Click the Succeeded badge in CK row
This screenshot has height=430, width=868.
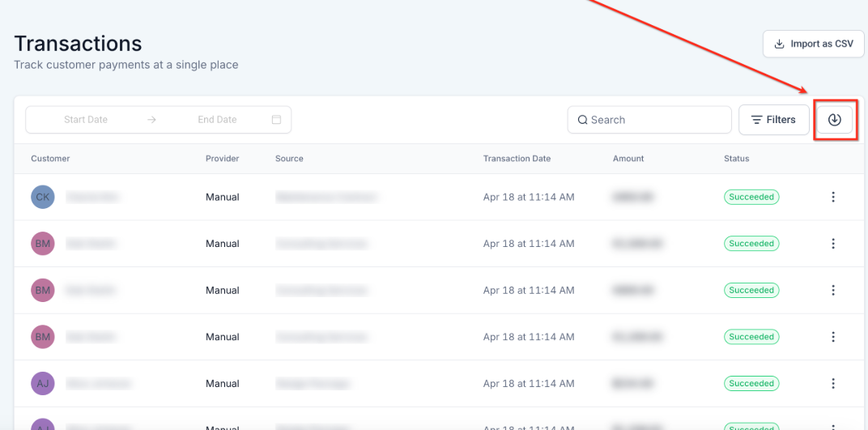click(x=751, y=197)
